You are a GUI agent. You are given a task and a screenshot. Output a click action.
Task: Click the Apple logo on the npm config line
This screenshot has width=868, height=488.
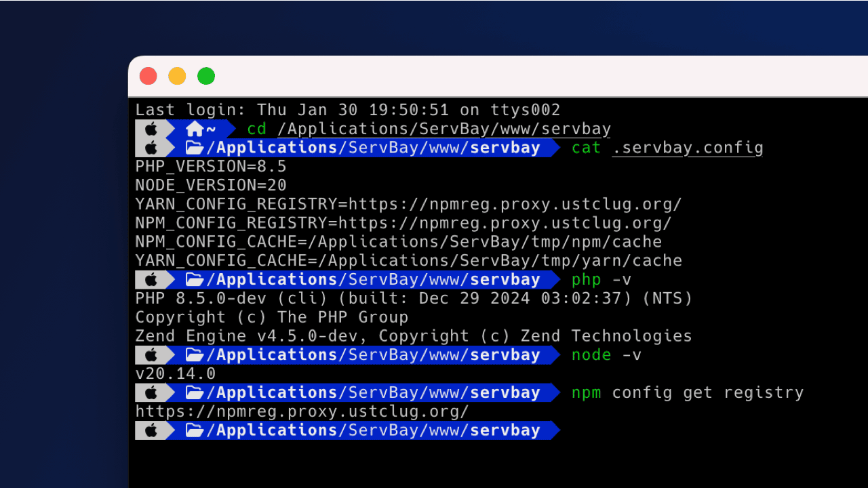point(151,392)
